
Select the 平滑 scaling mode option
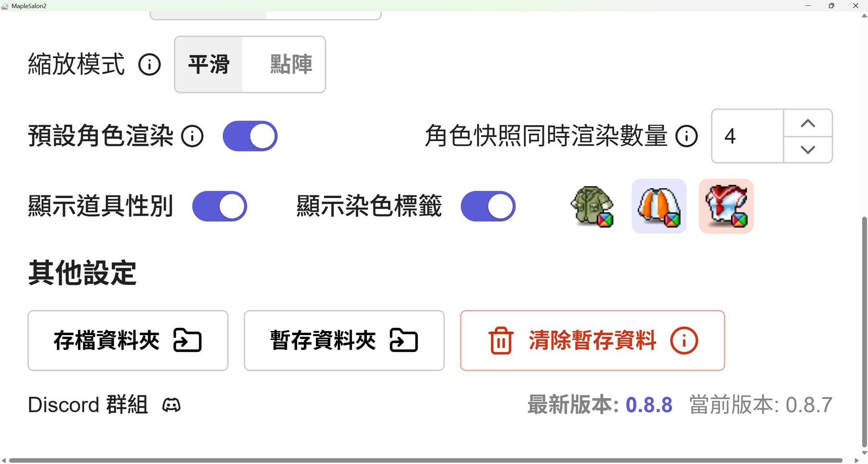209,64
